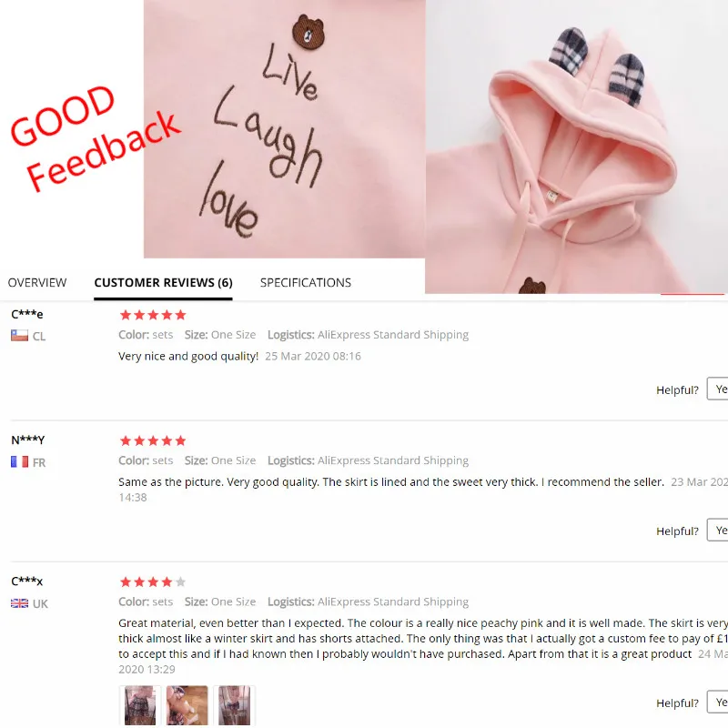Screen dimensions: 728x728
Task: Click the pink hoodie with plaid ears image
Action: [576, 147]
